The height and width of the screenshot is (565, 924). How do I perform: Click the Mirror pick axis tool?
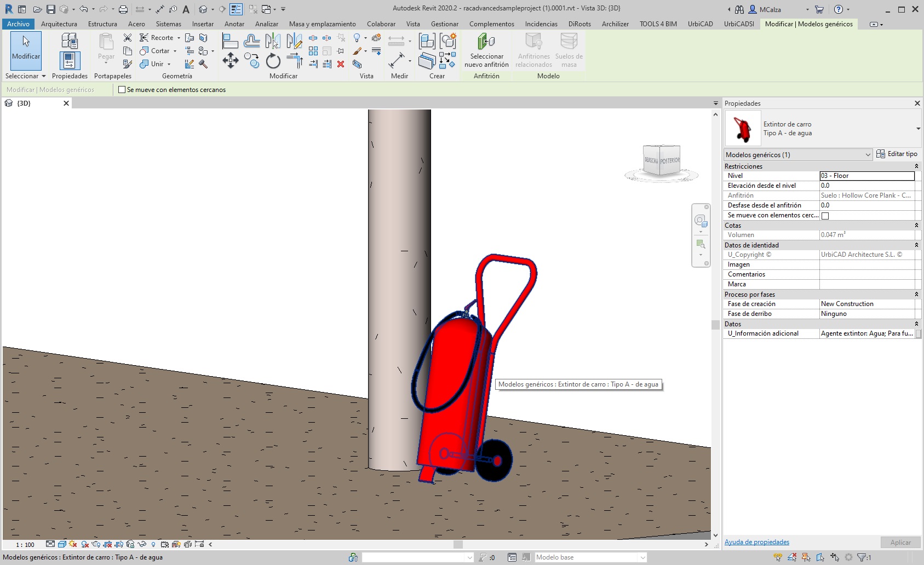[272, 41]
